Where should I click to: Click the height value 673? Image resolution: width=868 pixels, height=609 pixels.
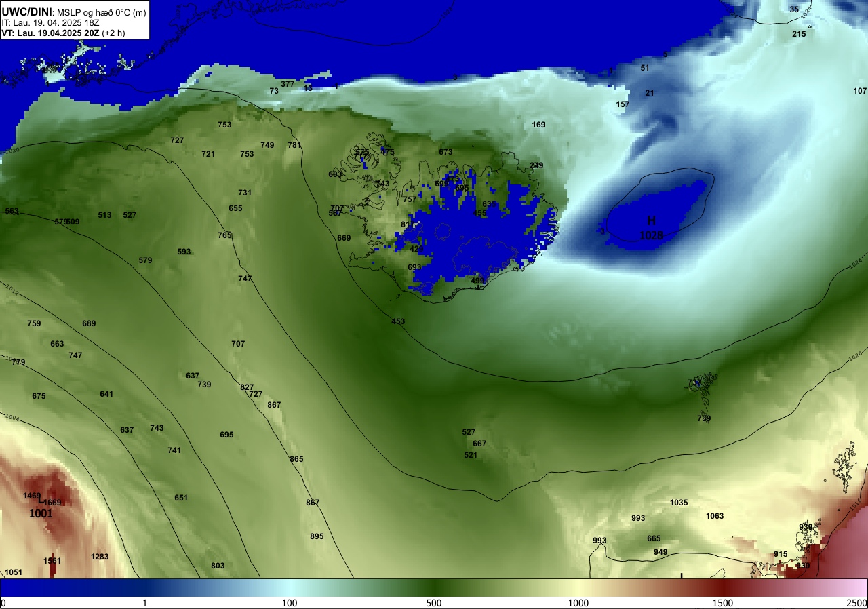tap(446, 152)
